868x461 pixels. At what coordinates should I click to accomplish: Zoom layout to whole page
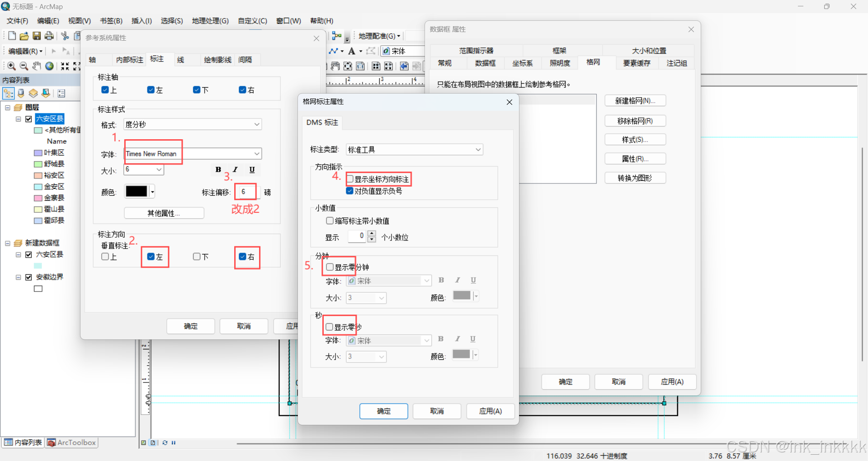click(348, 66)
